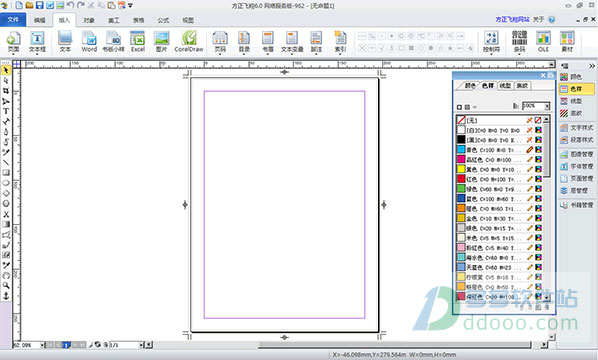Viewport: 598px width, 360px height.
Task: Select the 品红色 magenta swatch
Action: coord(499,159)
